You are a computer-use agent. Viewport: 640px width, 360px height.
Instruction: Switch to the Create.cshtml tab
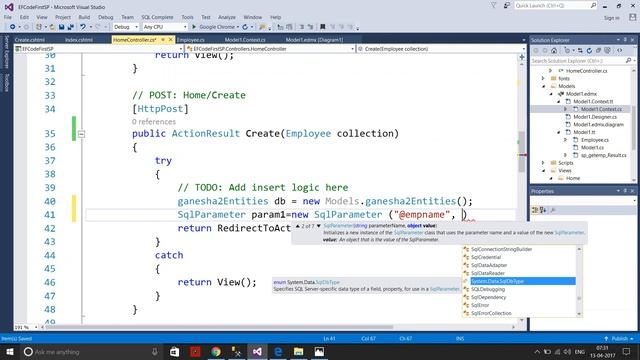[x=30, y=40]
